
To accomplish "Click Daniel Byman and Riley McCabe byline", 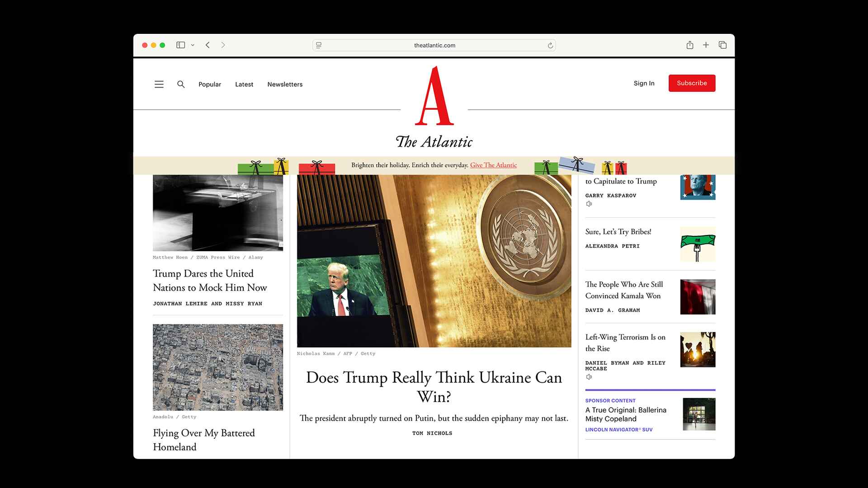I will pyautogui.click(x=625, y=366).
